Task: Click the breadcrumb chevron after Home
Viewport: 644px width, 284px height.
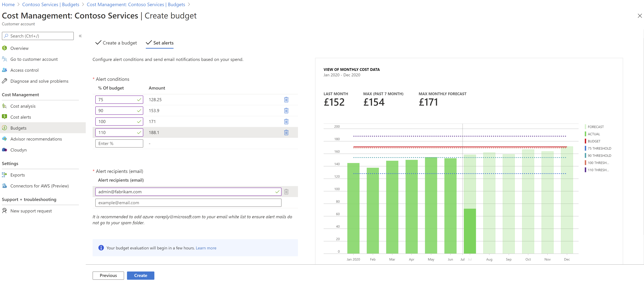Action: pos(18,4)
